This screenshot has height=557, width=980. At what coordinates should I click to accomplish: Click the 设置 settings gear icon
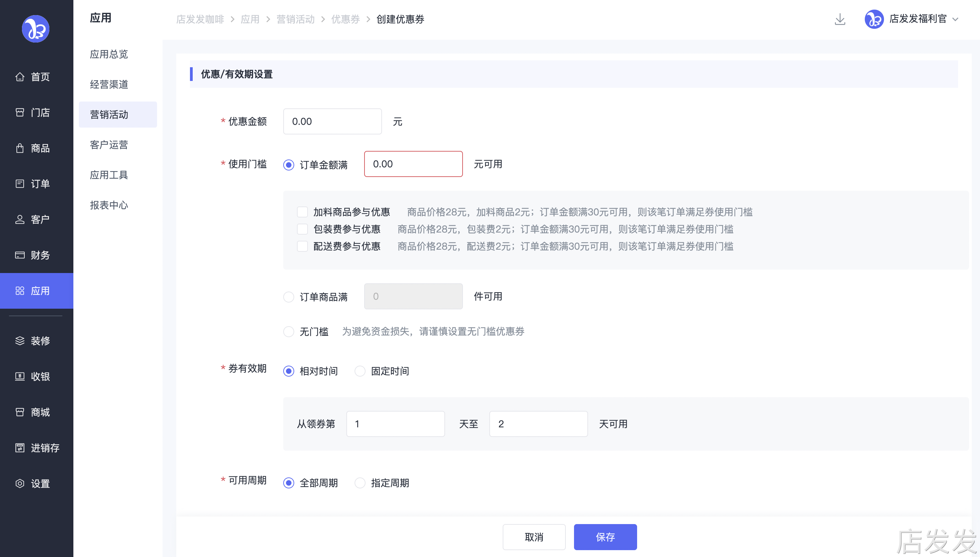coord(20,484)
